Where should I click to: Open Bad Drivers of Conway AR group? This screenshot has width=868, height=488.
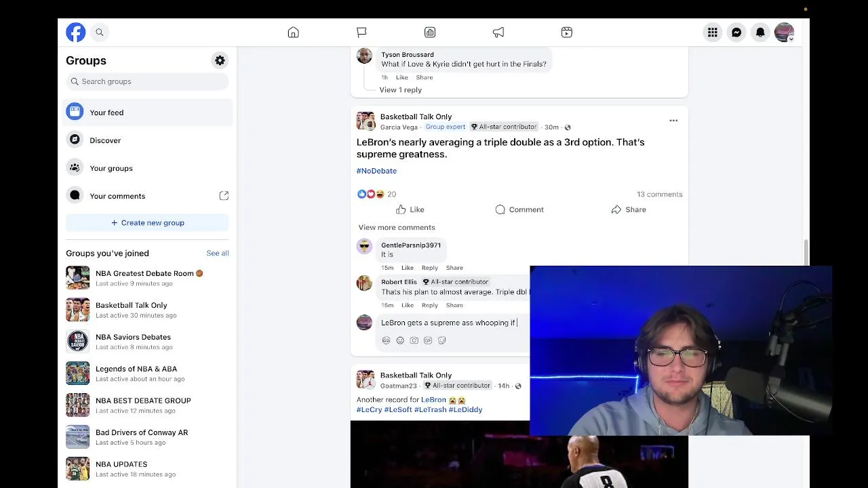pyautogui.click(x=147, y=437)
